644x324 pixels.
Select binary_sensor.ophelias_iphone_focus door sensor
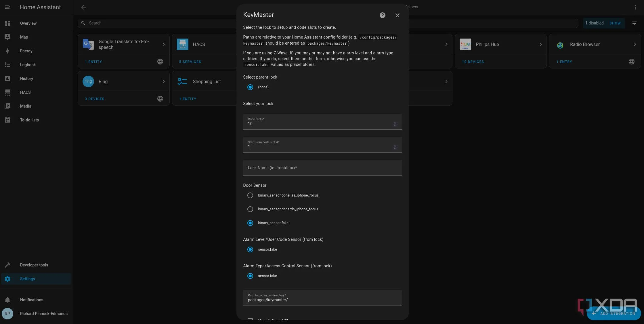point(250,195)
